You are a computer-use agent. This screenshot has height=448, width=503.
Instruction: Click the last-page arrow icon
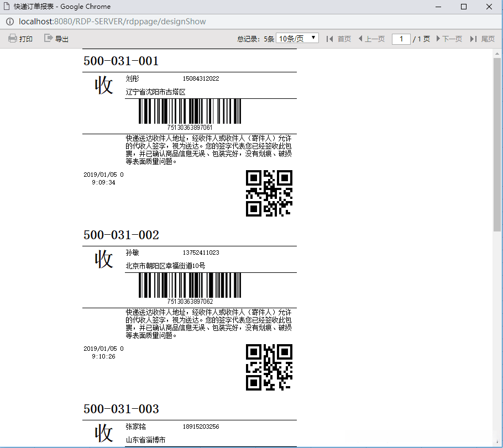click(473, 39)
